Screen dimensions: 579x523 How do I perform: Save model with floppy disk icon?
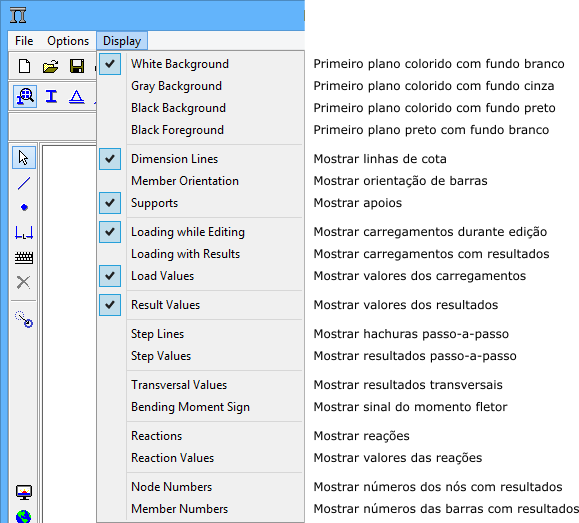77,66
